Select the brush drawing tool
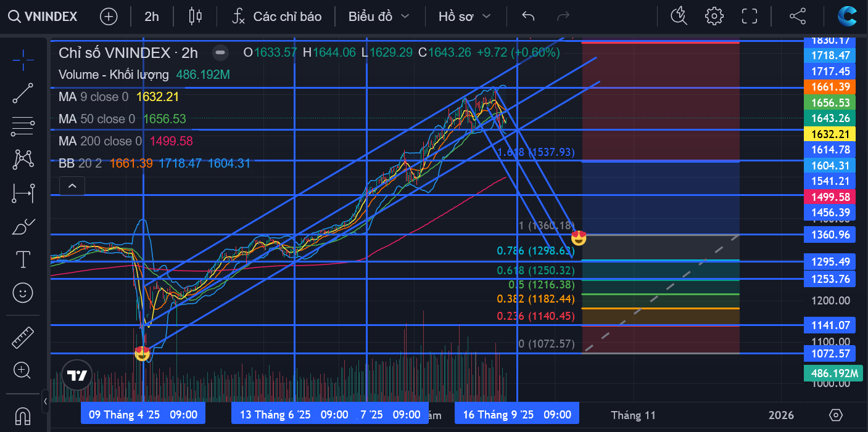This screenshot has width=868, height=432. pyautogui.click(x=23, y=227)
